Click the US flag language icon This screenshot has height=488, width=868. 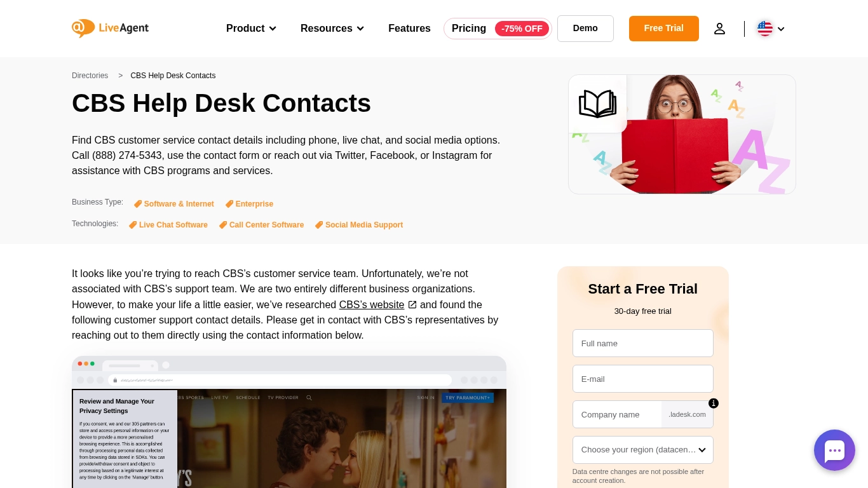765,29
